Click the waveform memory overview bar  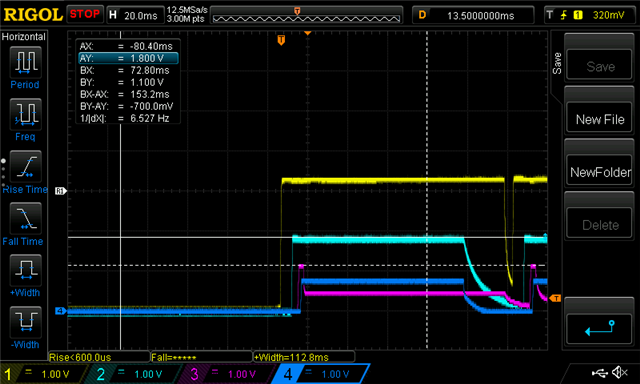pos(307,16)
